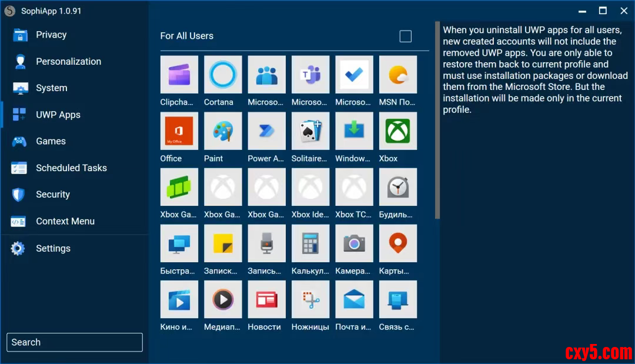Maximize the SophiApp window
The height and width of the screenshot is (364, 635).
[603, 11]
